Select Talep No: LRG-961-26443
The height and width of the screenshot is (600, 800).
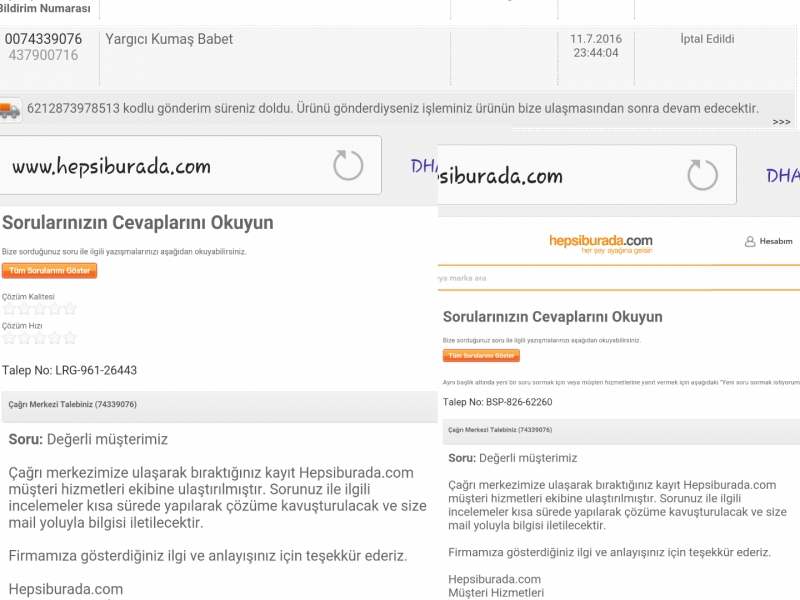coord(69,370)
